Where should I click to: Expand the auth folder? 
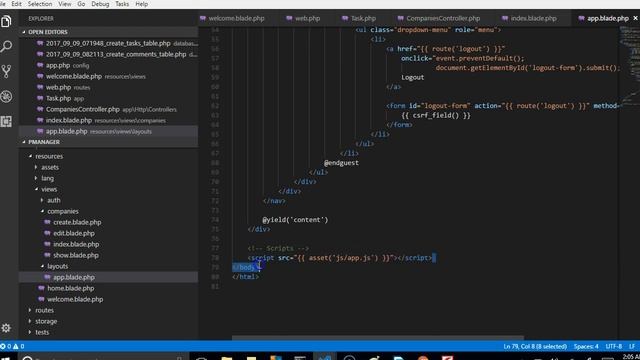coord(53,200)
